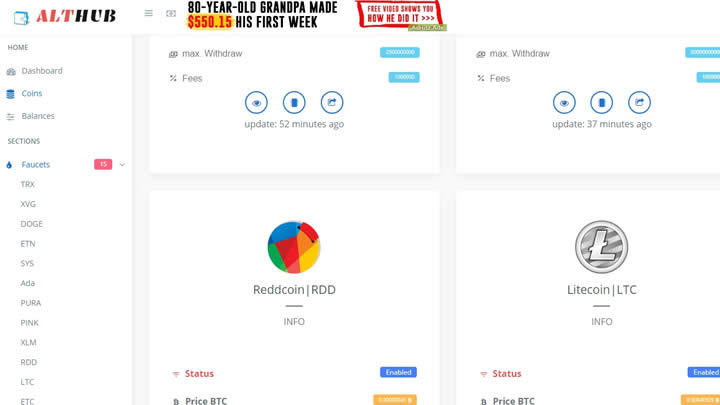
Task: Click the share icon updated 52 minutes ago
Action: tap(332, 102)
